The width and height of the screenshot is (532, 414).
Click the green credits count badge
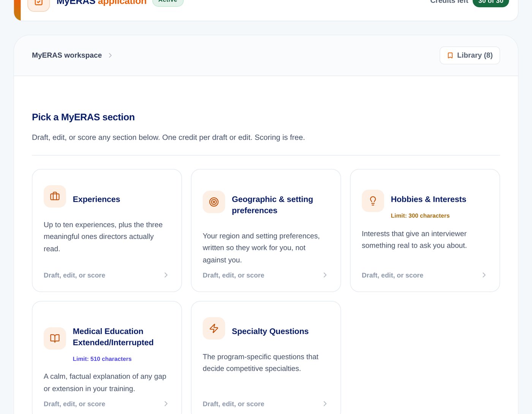(x=491, y=2)
